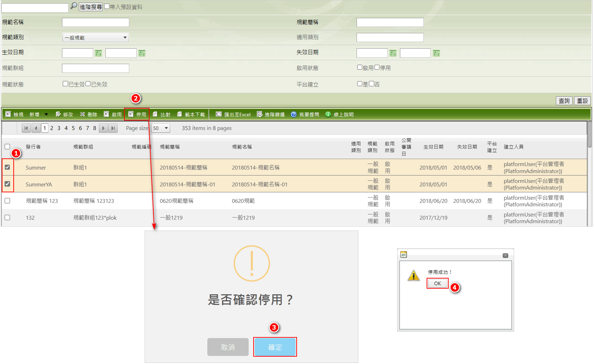
Task: Go to page 5
Action: pyautogui.click(x=73, y=128)
